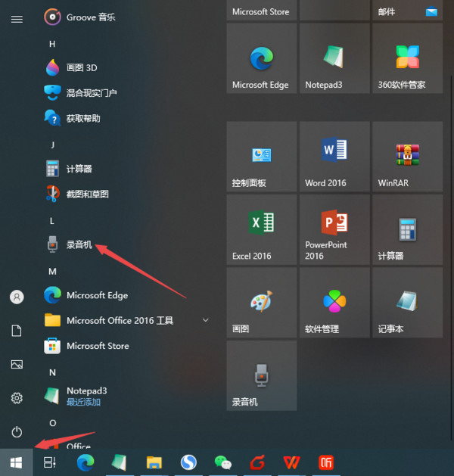Open WeChat from the taskbar
This screenshot has height=476, width=454.
point(222,462)
